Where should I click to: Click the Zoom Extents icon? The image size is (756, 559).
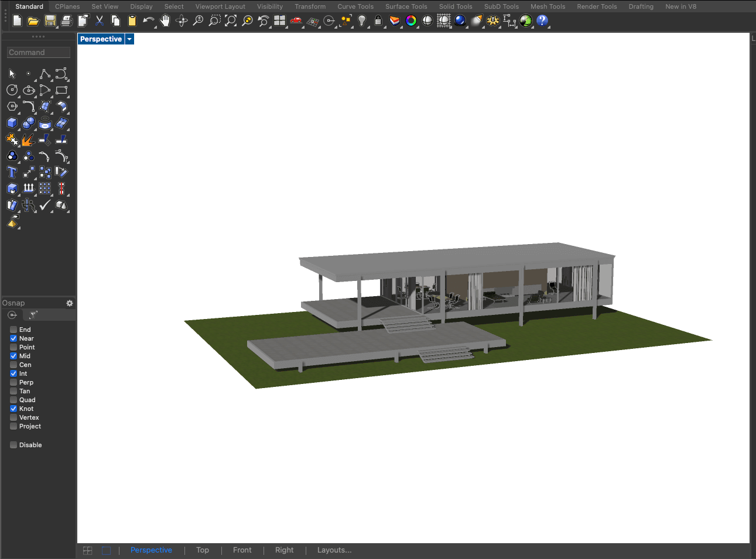[231, 21]
